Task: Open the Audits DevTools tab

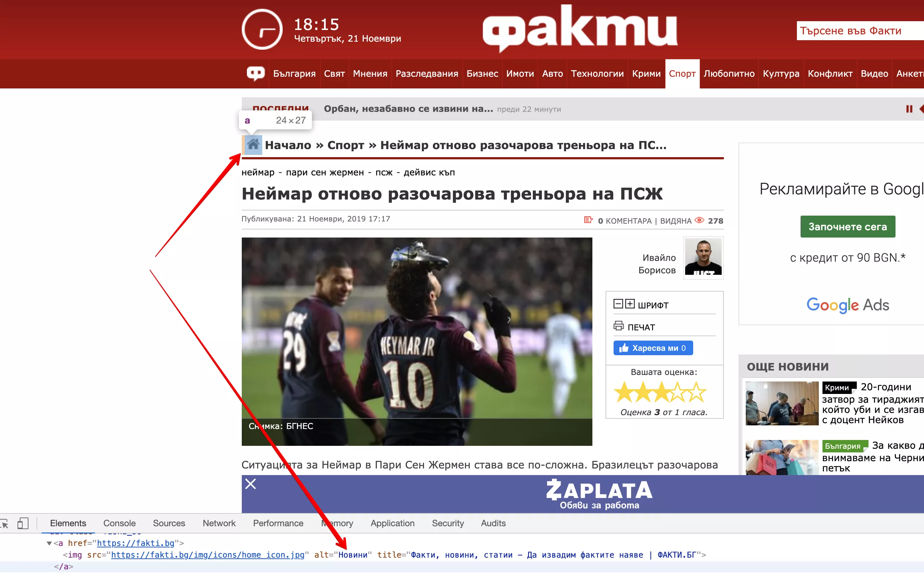Action: pos(493,523)
